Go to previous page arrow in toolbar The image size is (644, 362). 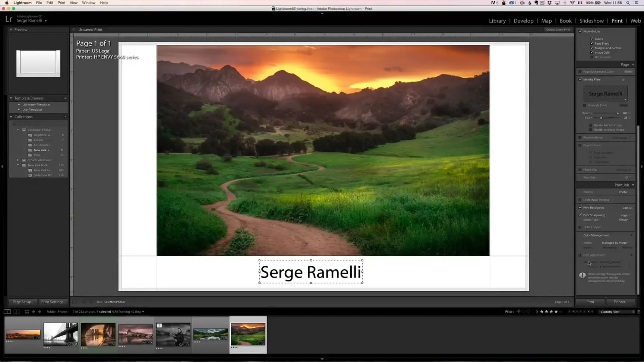tap(83, 302)
